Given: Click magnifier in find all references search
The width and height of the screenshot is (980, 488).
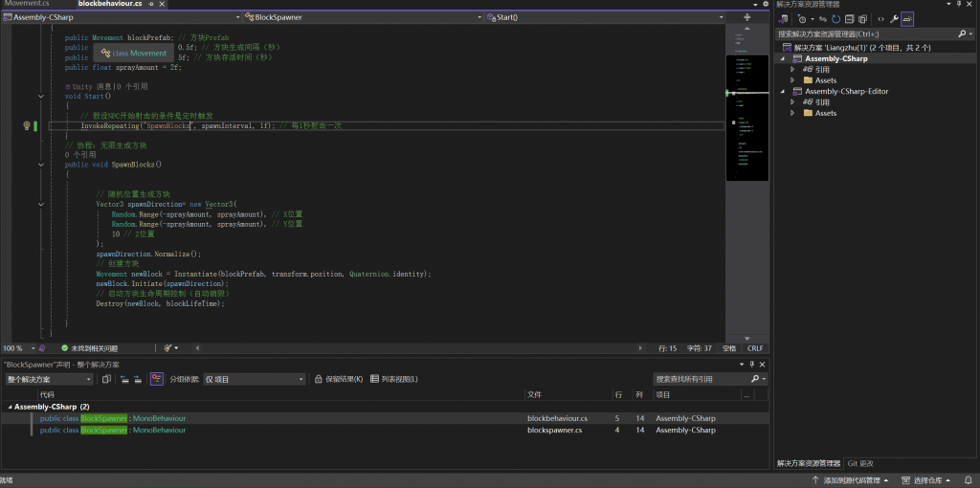Looking at the screenshot, I should point(754,379).
